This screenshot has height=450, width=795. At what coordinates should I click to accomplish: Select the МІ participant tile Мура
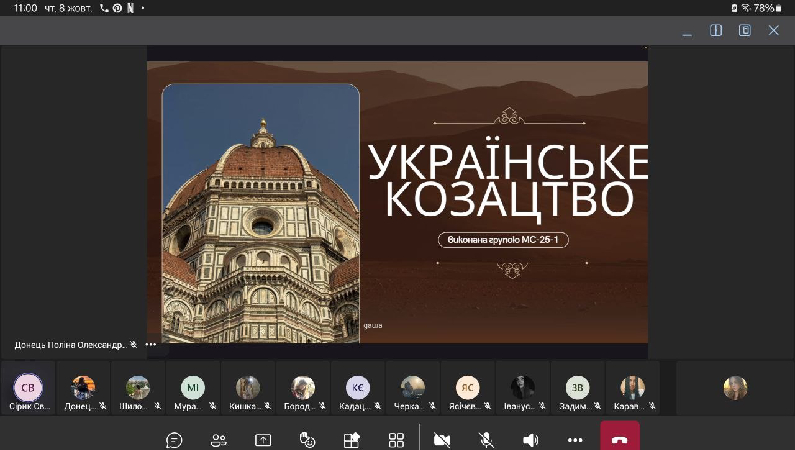(x=193, y=388)
